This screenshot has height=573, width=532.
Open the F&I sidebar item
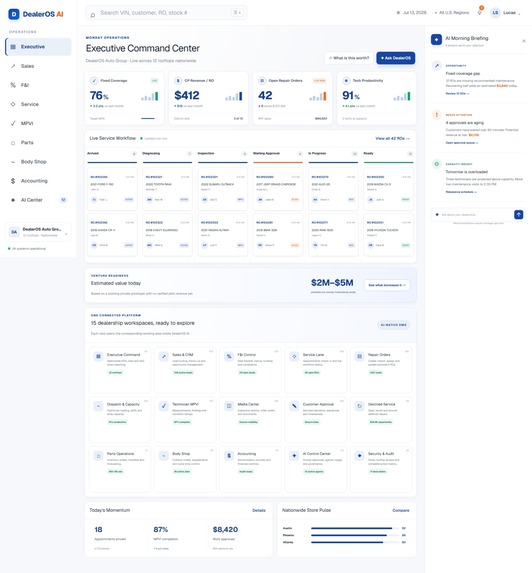coord(38,85)
